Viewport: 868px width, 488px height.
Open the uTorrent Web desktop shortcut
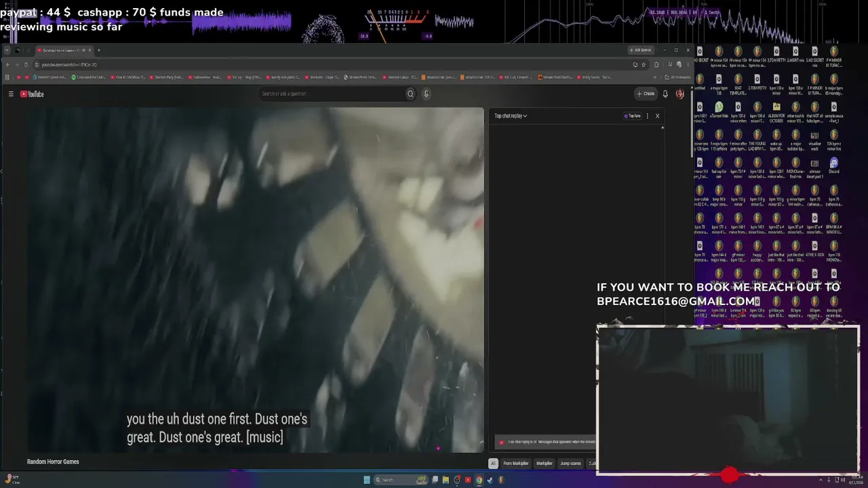tap(719, 110)
